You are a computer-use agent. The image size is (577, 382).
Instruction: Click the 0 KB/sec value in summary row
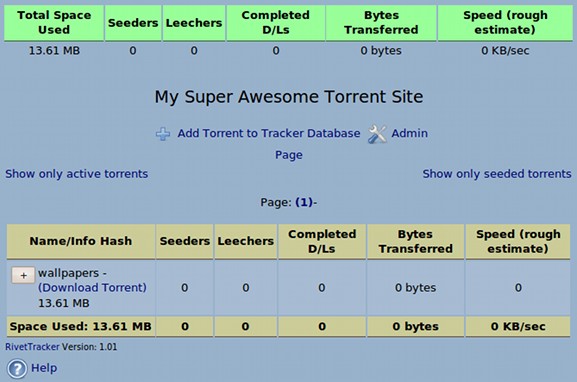click(x=505, y=50)
